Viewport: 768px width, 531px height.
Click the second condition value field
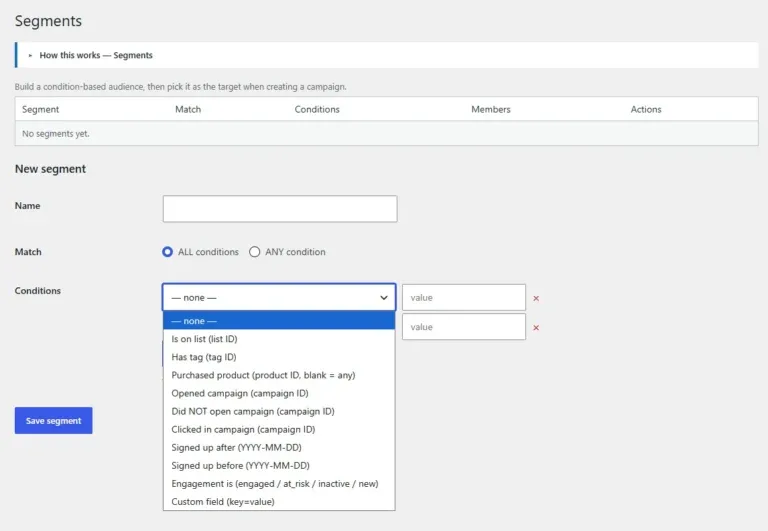[464, 327]
